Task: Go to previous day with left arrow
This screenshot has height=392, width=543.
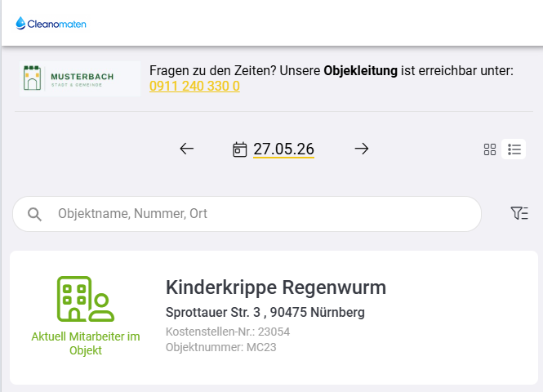Action: (187, 149)
